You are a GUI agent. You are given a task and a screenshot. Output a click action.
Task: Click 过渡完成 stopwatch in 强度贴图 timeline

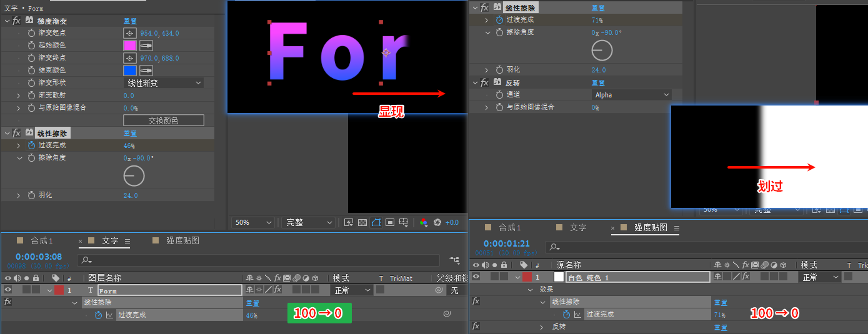point(566,315)
